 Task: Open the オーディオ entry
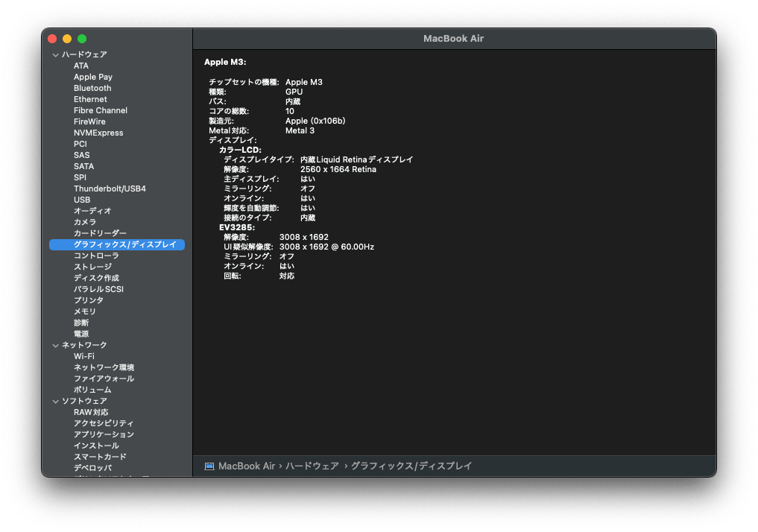92,211
